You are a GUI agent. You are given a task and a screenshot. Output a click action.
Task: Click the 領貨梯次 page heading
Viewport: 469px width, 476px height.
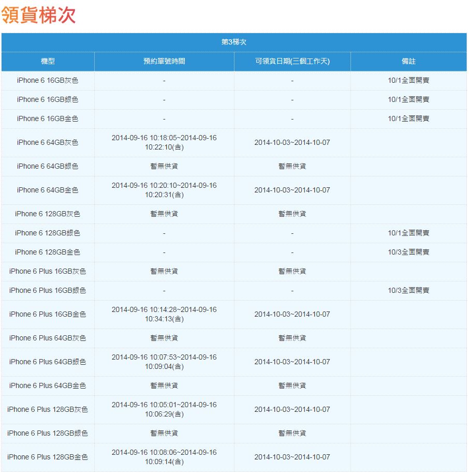tap(38, 14)
